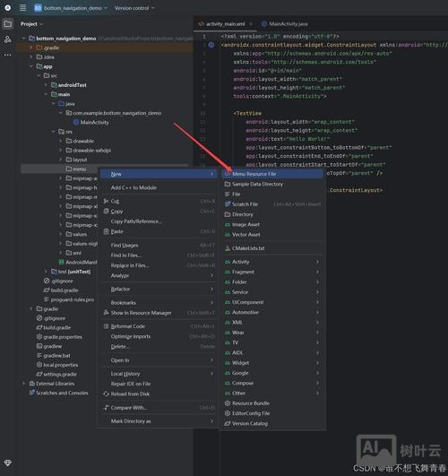Screen dimensions: 448x476
Task: Open the main hamburger menu
Action: tap(22, 8)
